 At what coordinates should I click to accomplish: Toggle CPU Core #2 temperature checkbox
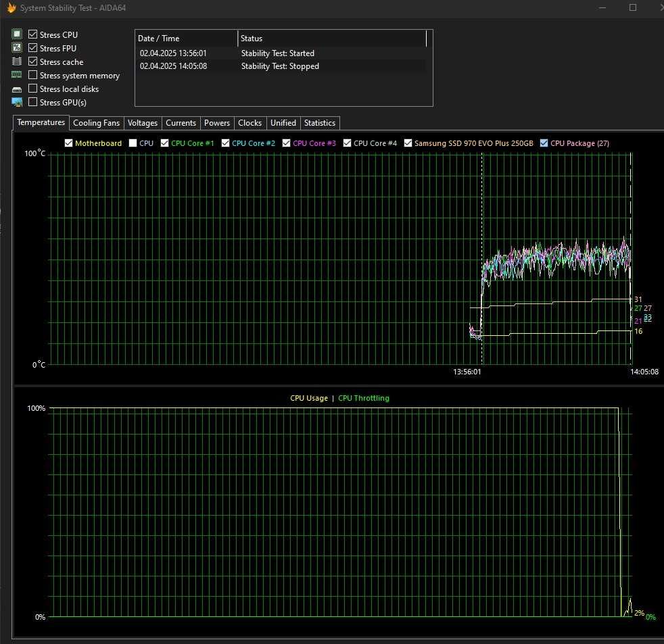[x=225, y=143]
